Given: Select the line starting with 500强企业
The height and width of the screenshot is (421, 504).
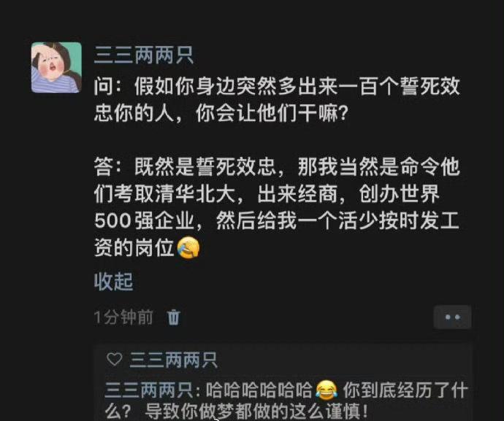Looking at the screenshot, I should 276,220.
